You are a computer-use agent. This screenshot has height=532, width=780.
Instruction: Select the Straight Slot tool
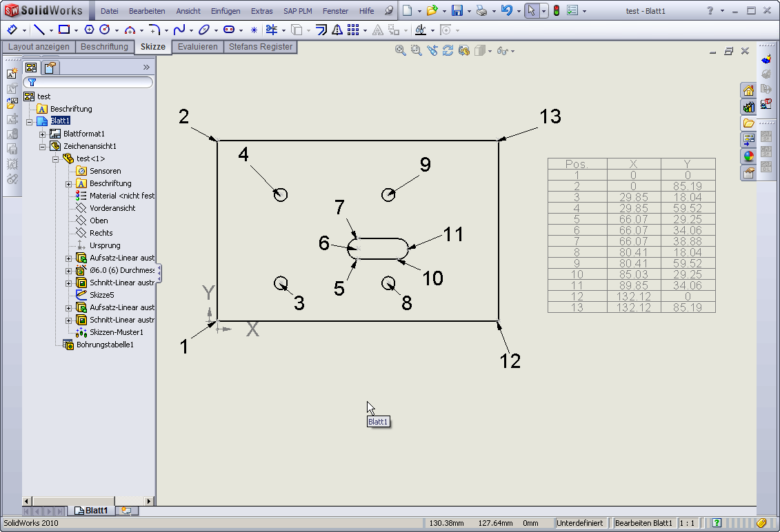(229, 30)
